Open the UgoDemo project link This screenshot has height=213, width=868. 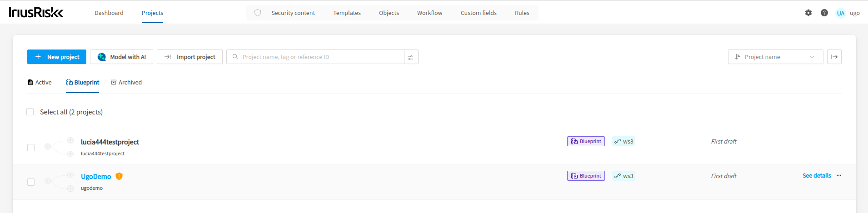pos(96,176)
